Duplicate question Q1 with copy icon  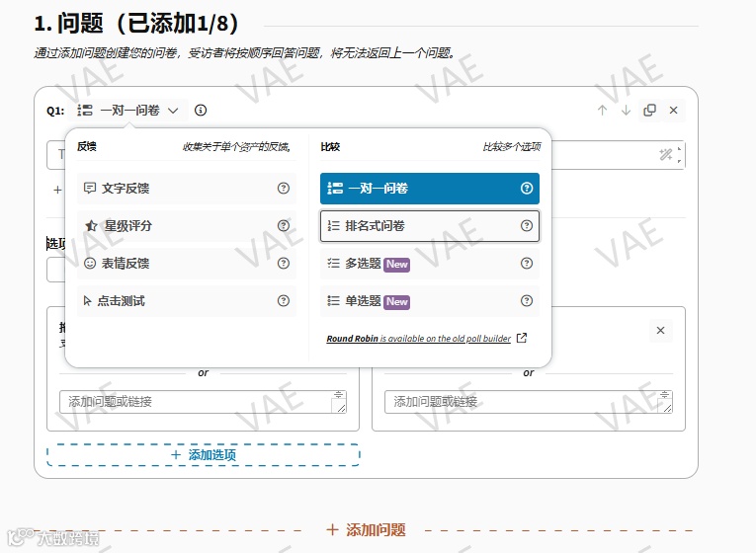(x=649, y=111)
